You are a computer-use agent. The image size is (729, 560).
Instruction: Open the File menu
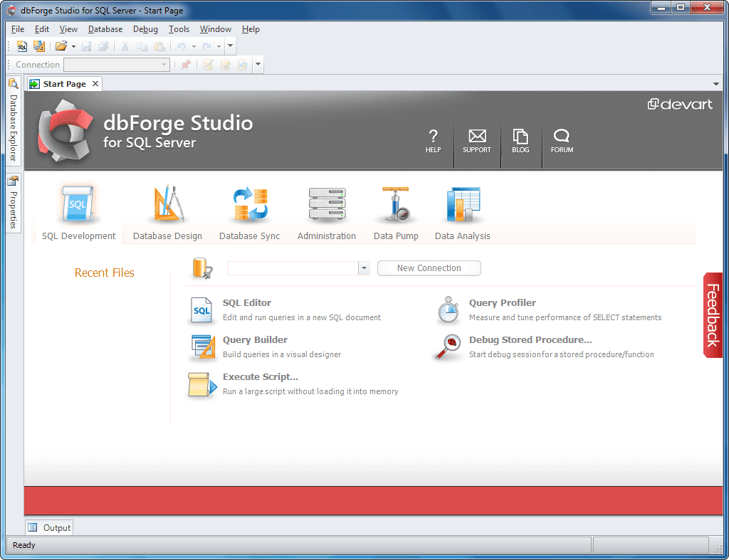pyautogui.click(x=18, y=28)
